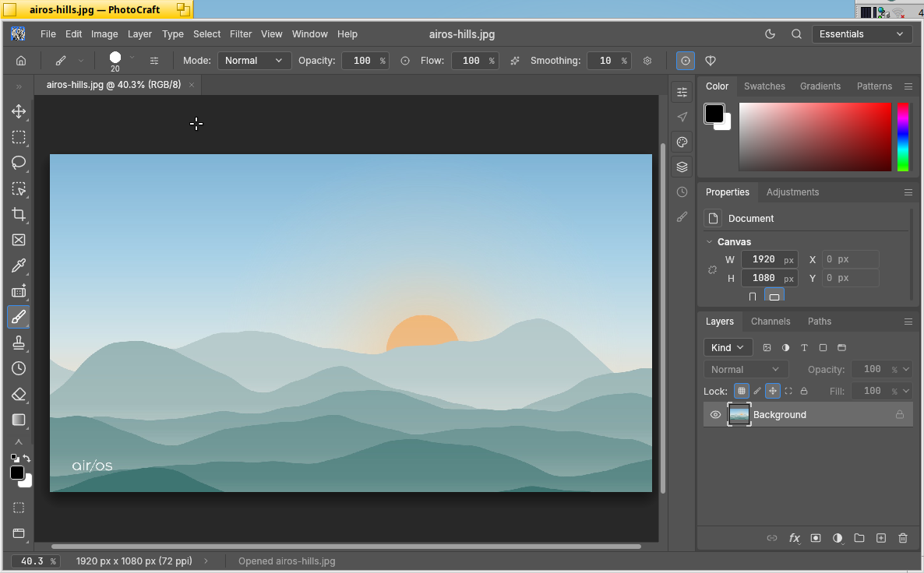The height and width of the screenshot is (573, 924).
Task: Open the layers icon in collapsed dock
Action: [682, 167]
